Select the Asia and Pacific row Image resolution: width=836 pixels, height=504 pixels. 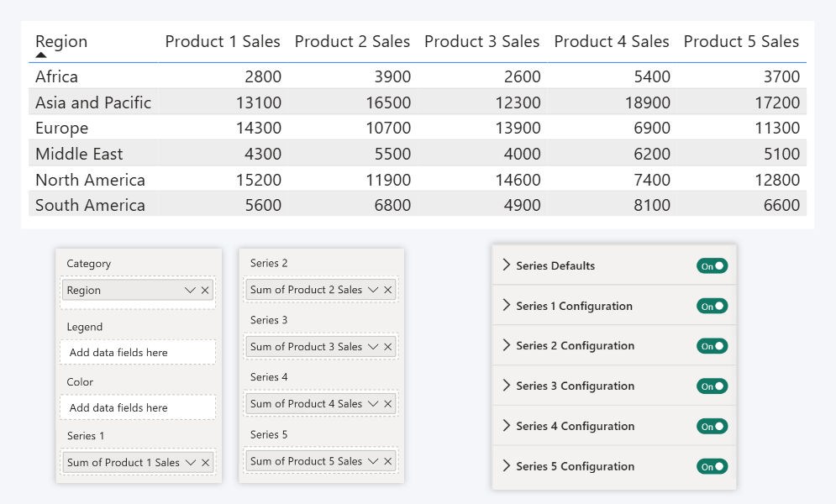tap(93, 103)
